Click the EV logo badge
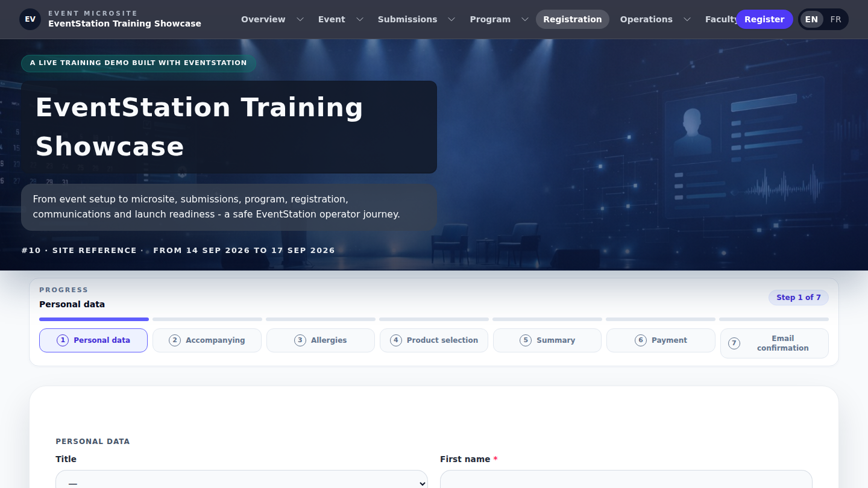This screenshot has width=868, height=488. tap(30, 19)
